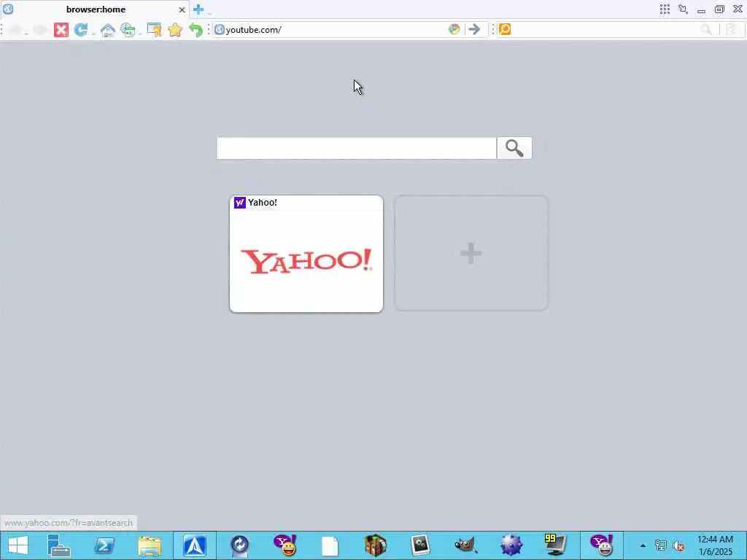
Task: Open first Yahoo Messenger taskbar icon
Action: click(x=285, y=545)
